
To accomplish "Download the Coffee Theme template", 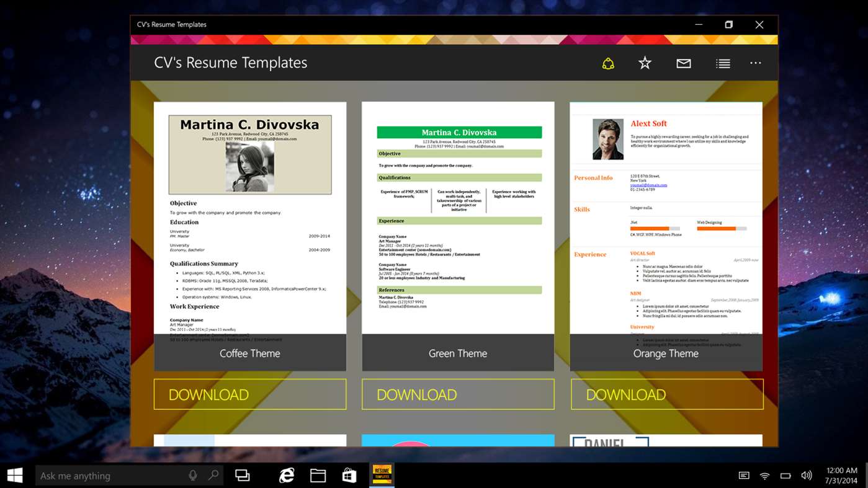I will pyautogui.click(x=250, y=394).
